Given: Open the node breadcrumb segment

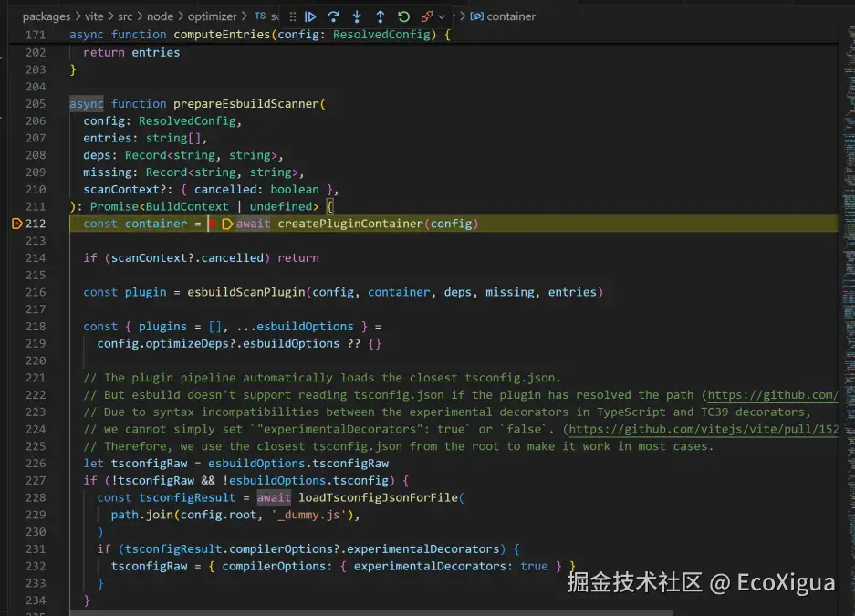Looking at the screenshot, I should coord(160,16).
